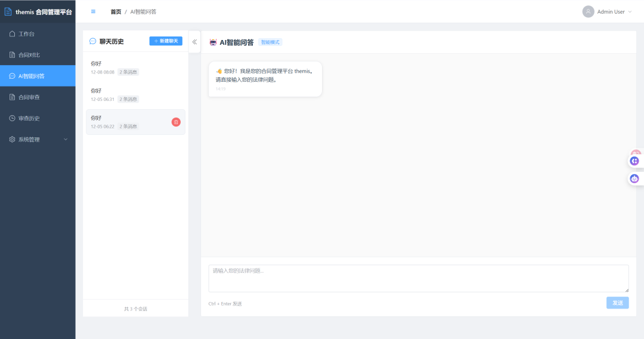The image size is (644, 339).
Task: Delete the 12-05 06:22 chat with trash icon
Action: 176,122
